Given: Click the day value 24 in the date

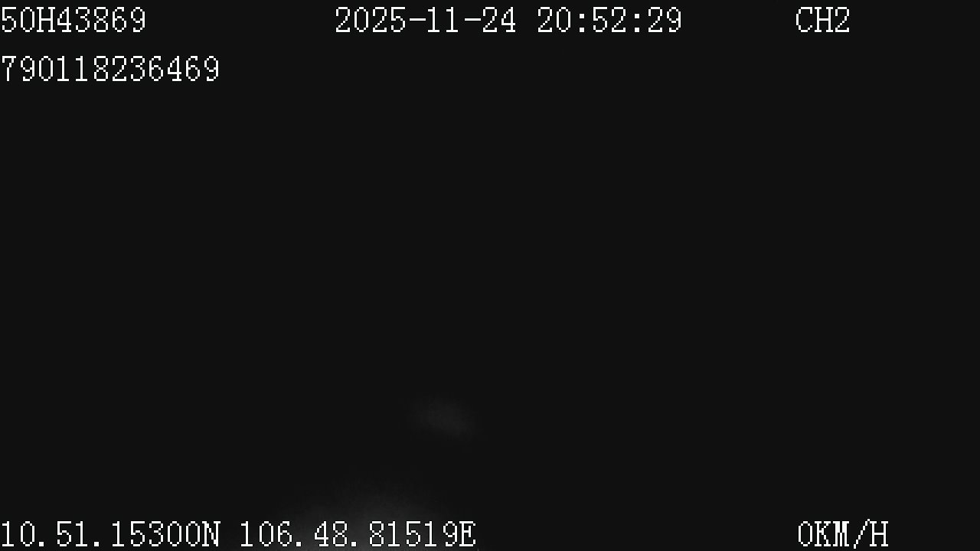Looking at the screenshot, I should pos(498,21).
